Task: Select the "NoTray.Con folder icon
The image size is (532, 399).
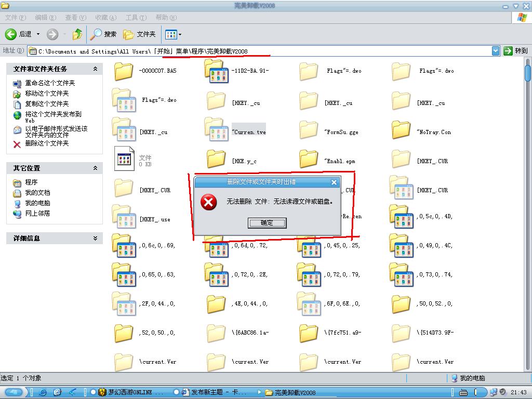Action: pos(401,129)
